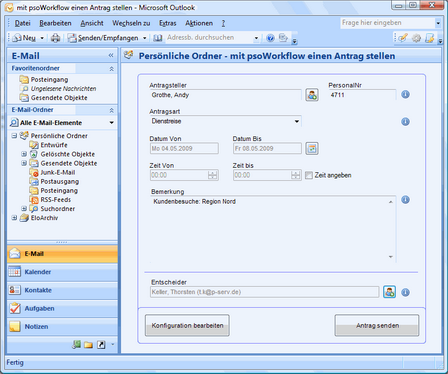Image resolution: width=448 pixels, height=374 pixels.
Task: Select Ungelesene Nachrichten folder
Action: pos(63,89)
